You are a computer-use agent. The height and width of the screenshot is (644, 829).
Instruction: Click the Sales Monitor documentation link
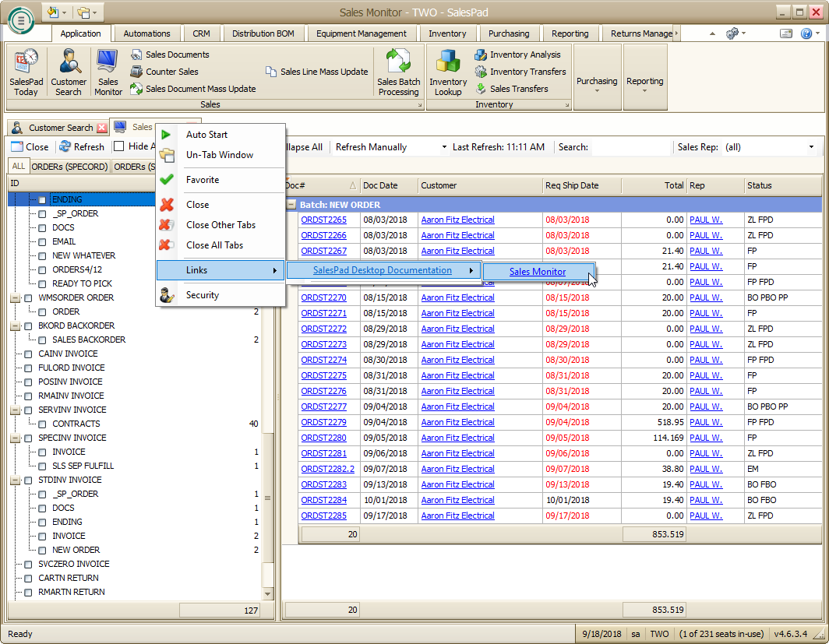[x=538, y=272]
